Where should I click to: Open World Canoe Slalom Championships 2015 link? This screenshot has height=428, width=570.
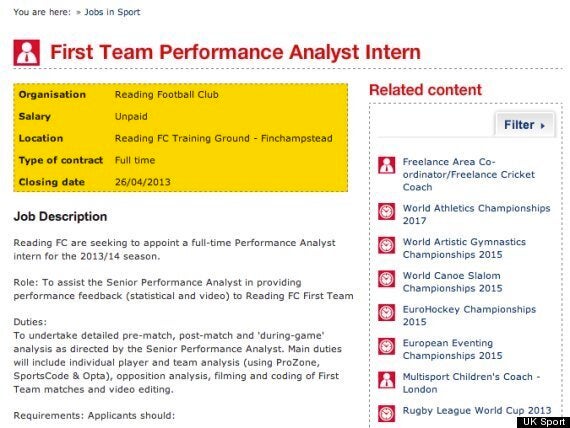(452, 282)
